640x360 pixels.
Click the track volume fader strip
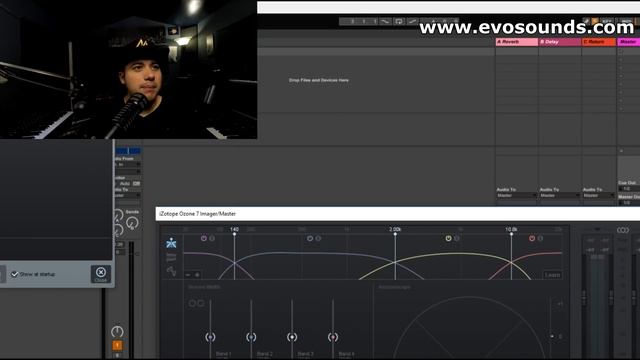[131, 300]
